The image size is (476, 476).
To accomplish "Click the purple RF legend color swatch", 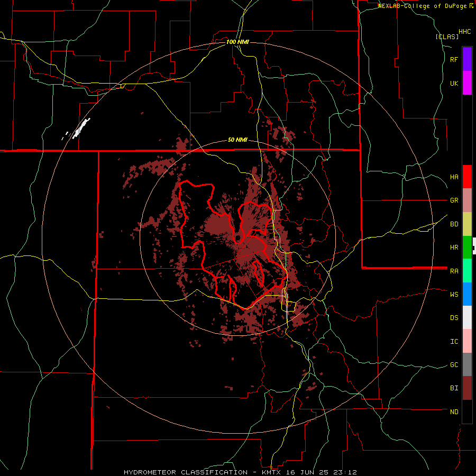I will [467, 59].
